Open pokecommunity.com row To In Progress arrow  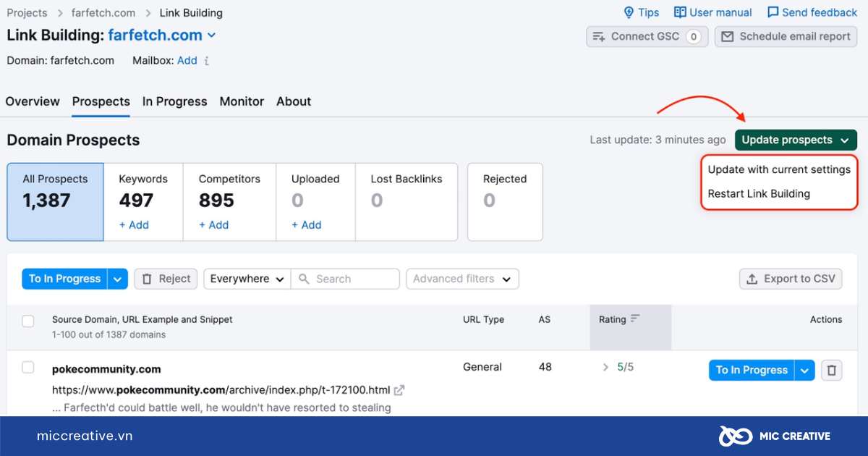(x=805, y=370)
